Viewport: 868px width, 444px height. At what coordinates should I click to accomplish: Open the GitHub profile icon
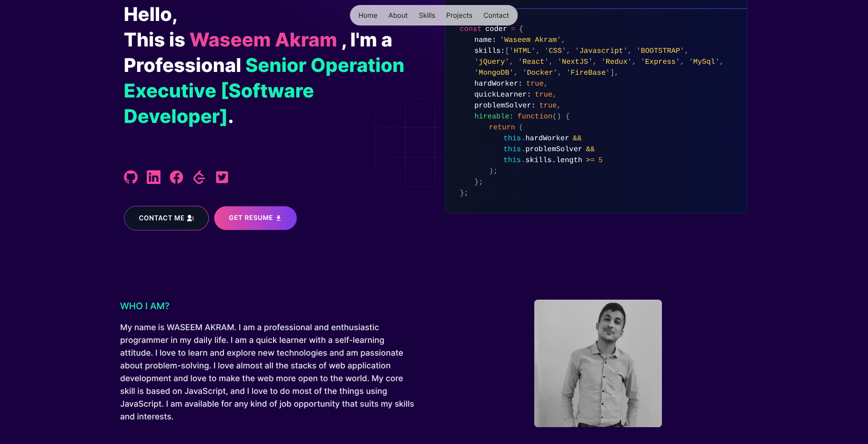[x=130, y=177]
